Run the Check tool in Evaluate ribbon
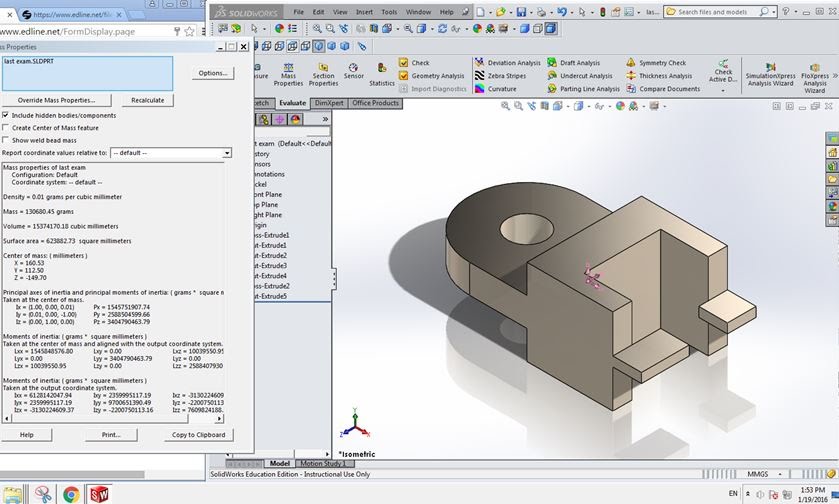839x504 pixels. click(x=414, y=63)
